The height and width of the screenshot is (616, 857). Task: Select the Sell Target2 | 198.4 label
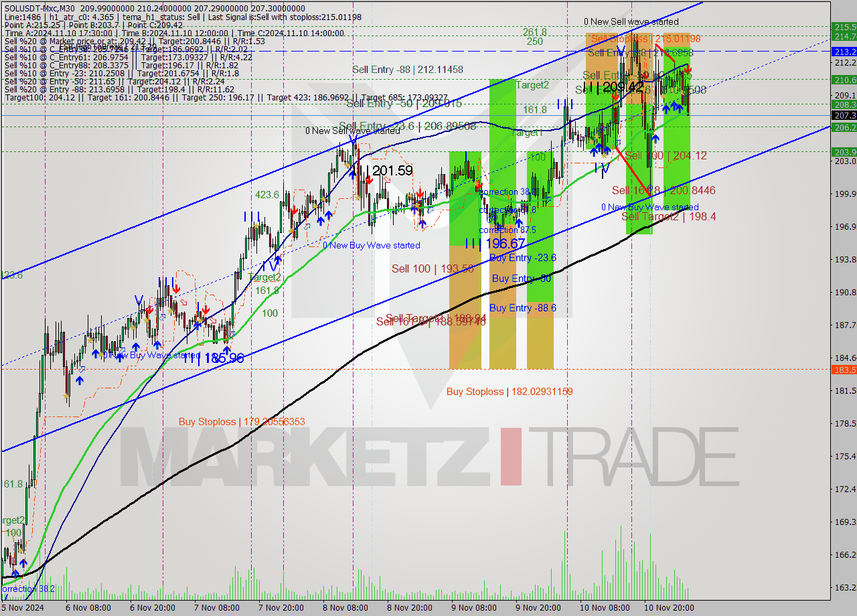point(668,216)
